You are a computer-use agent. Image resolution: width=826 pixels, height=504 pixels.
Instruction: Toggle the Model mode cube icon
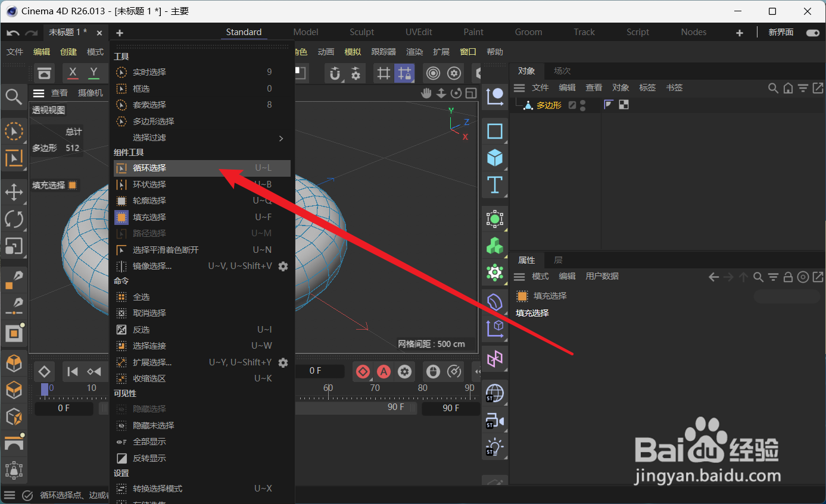[14, 362]
